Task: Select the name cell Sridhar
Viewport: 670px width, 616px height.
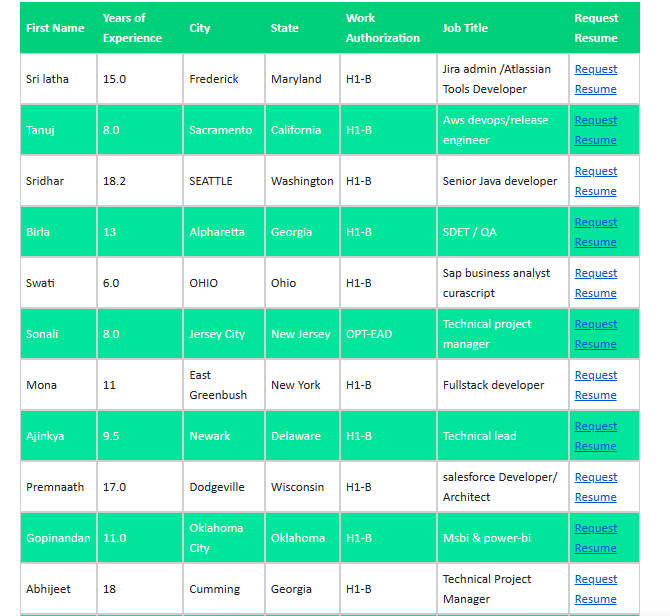Action: point(59,181)
